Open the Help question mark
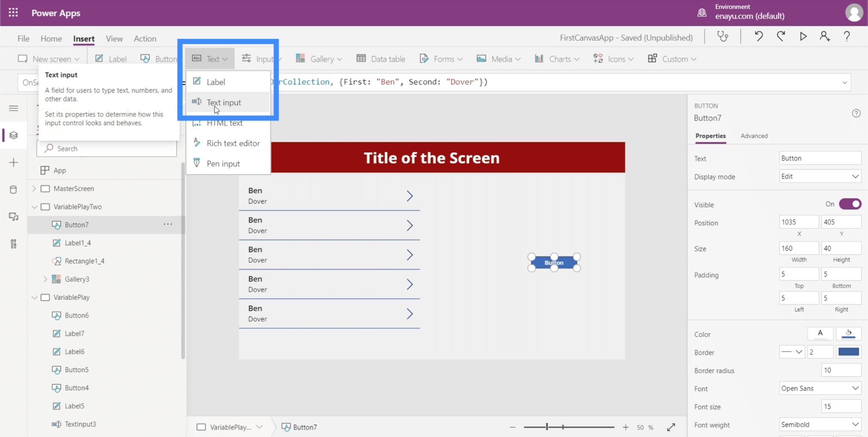Viewport: 868px width, 437px height. [847, 36]
